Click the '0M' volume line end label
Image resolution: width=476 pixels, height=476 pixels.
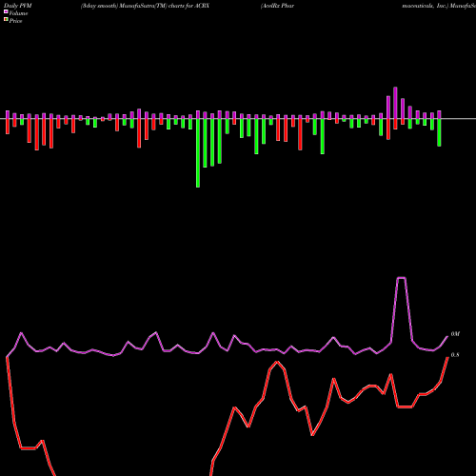[x=455, y=334]
